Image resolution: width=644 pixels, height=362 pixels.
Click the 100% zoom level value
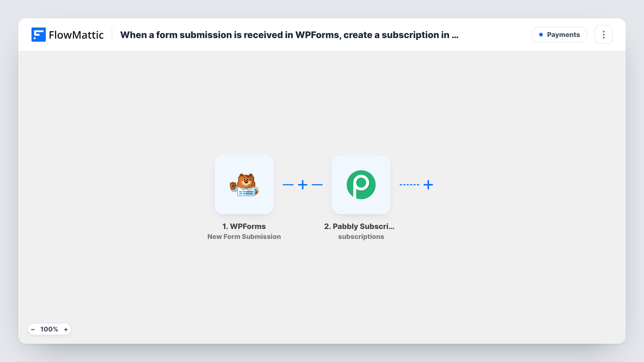49,329
